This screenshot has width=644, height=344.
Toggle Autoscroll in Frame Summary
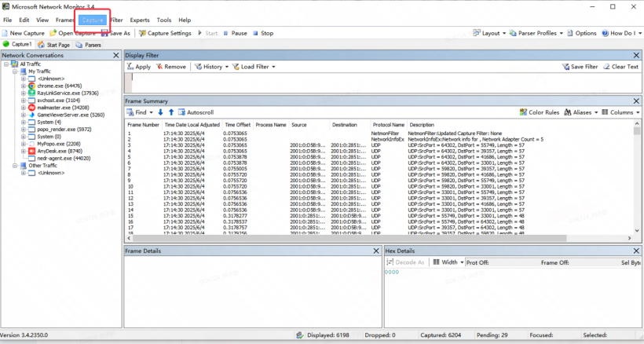pyautogui.click(x=196, y=112)
